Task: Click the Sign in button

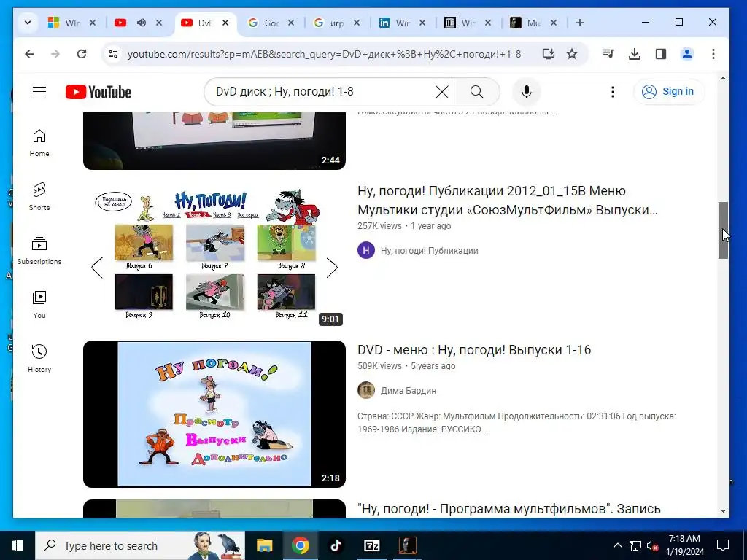Action: pos(669,91)
